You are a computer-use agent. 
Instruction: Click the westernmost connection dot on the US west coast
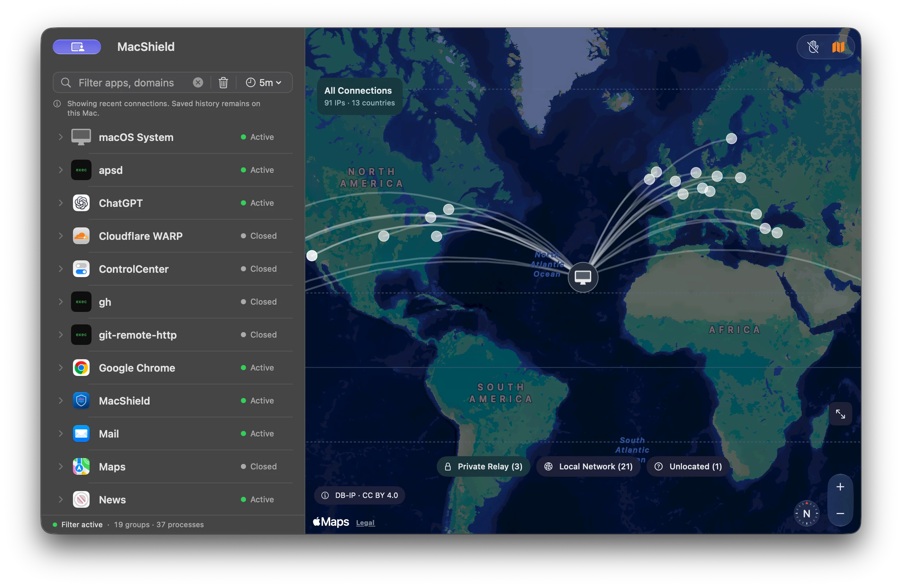click(x=312, y=256)
